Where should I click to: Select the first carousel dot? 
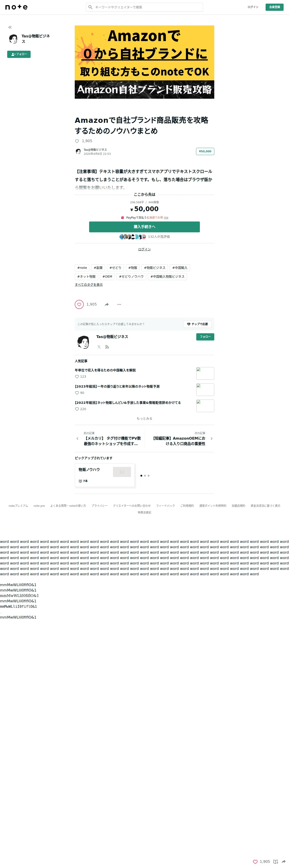click(x=141, y=476)
